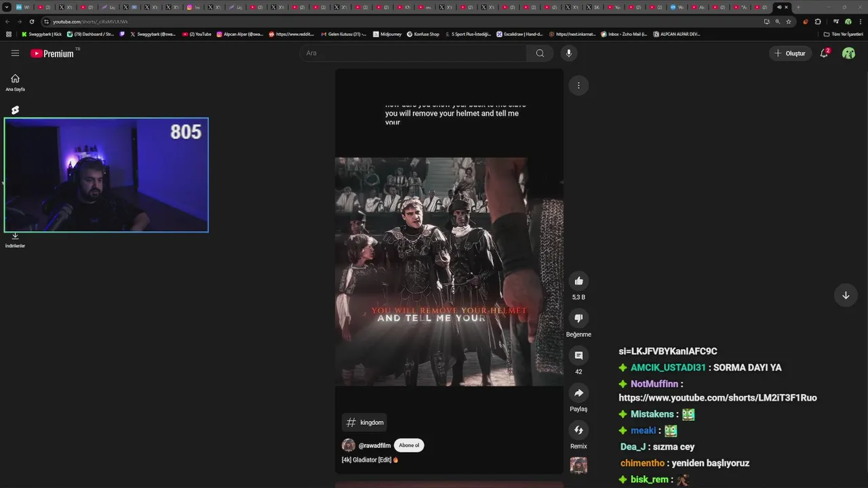Screen dimensions: 868x488
Task: Click the address bar URL
Action: (x=90, y=22)
